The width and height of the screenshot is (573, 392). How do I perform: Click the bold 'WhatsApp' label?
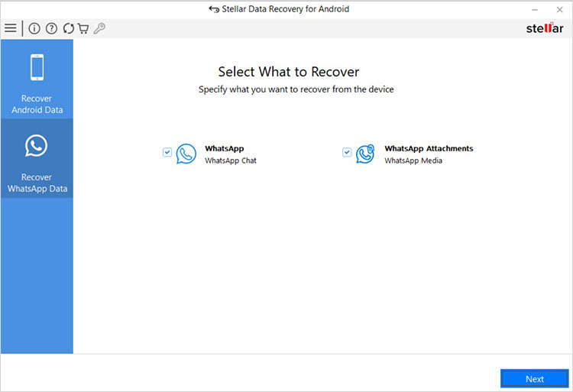225,148
